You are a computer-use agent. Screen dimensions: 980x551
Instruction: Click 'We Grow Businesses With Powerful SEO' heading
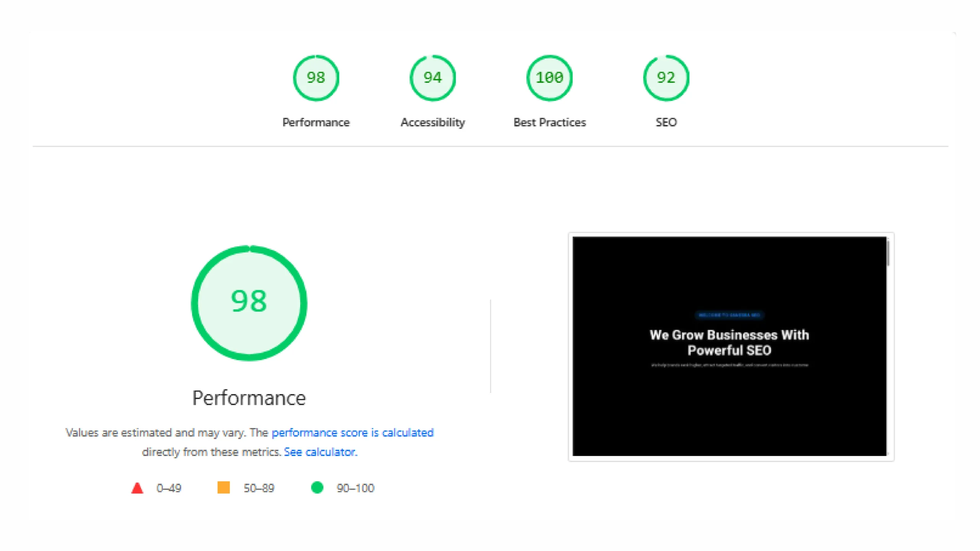[x=729, y=342]
